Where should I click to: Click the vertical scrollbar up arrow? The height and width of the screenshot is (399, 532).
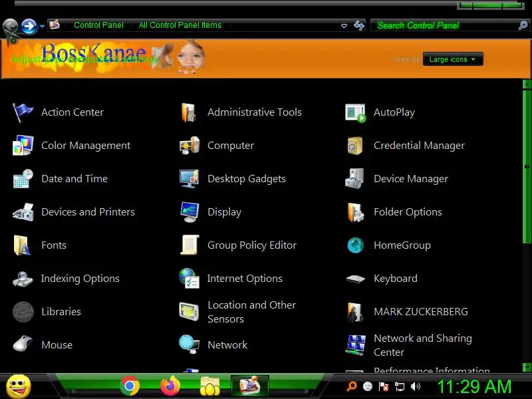(x=527, y=84)
